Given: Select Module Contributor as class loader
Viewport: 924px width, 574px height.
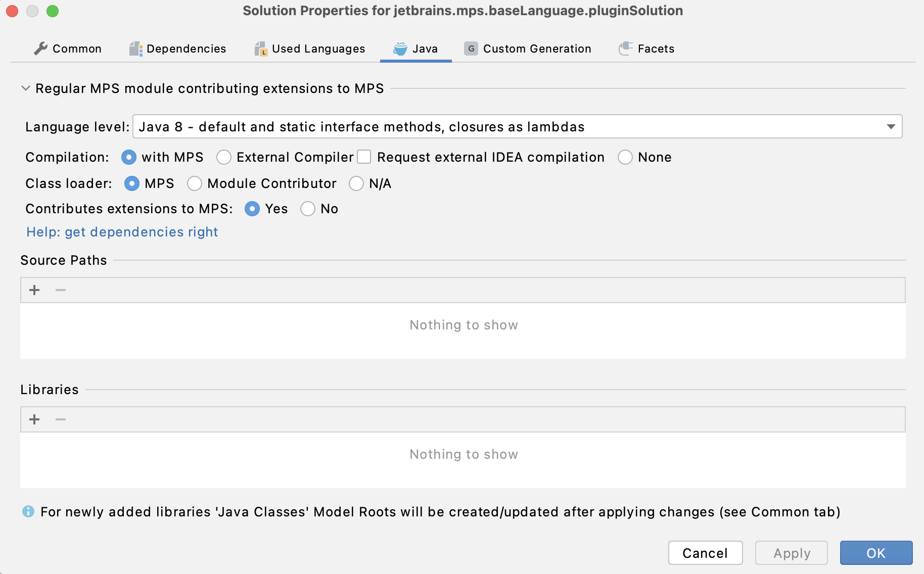Looking at the screenshot, I should point(195,183).
